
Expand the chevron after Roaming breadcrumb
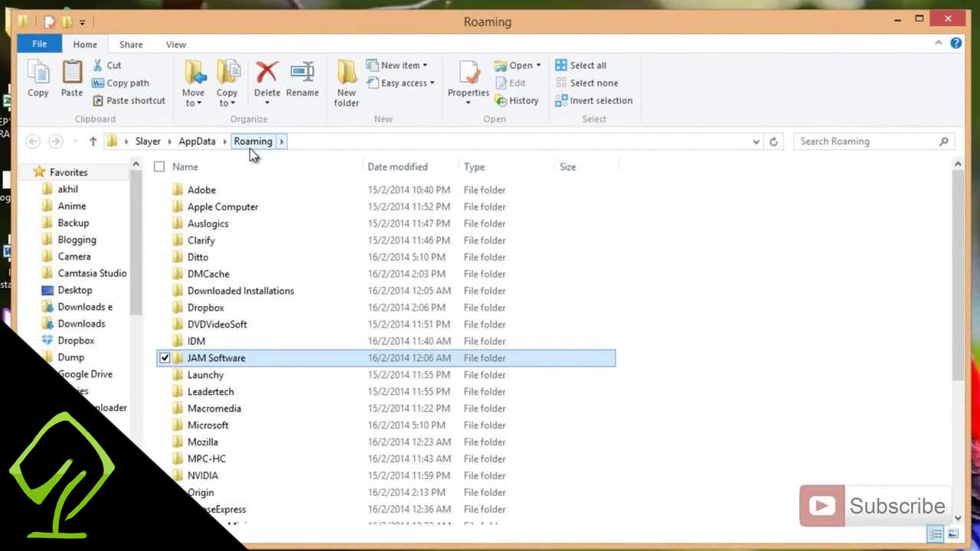tap(282, 141)
